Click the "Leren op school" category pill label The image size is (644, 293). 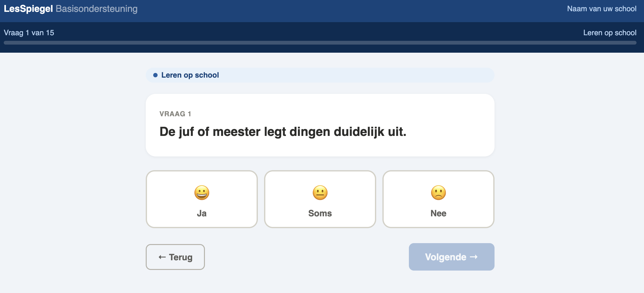pyautogui.click(x=190, y=75)
